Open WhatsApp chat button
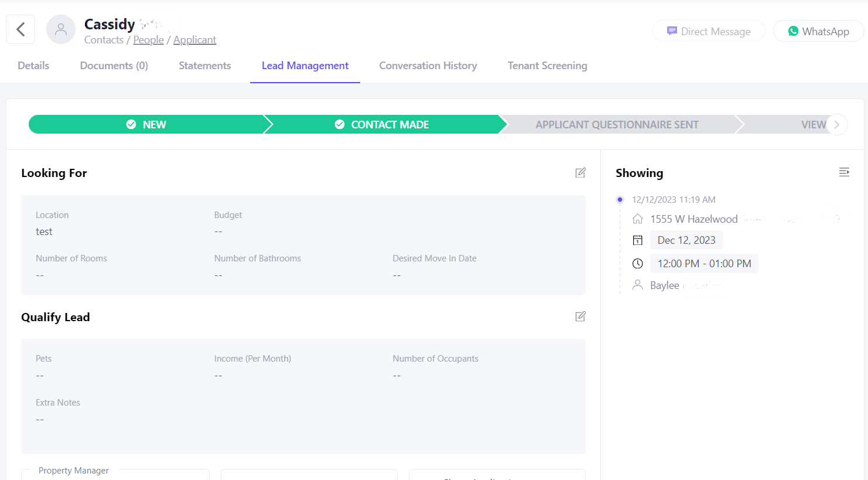The height and width of the screenshot is (480, 868). tap(818, 31)
